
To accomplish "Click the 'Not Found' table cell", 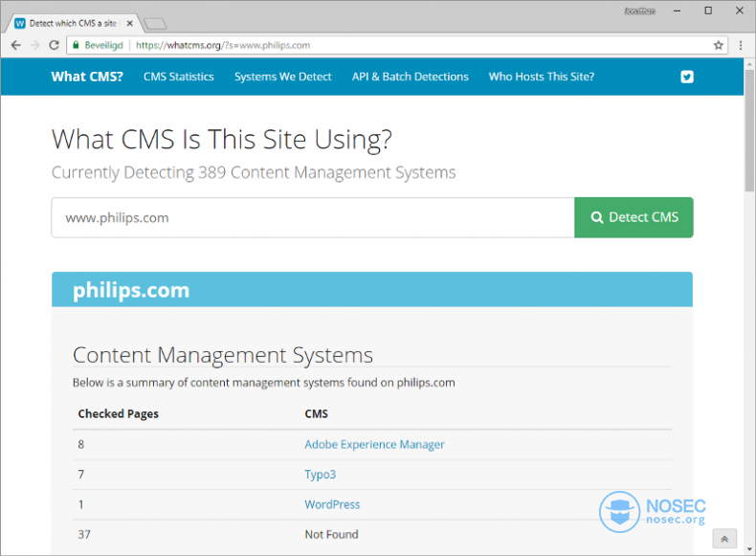I will (332, 534).
